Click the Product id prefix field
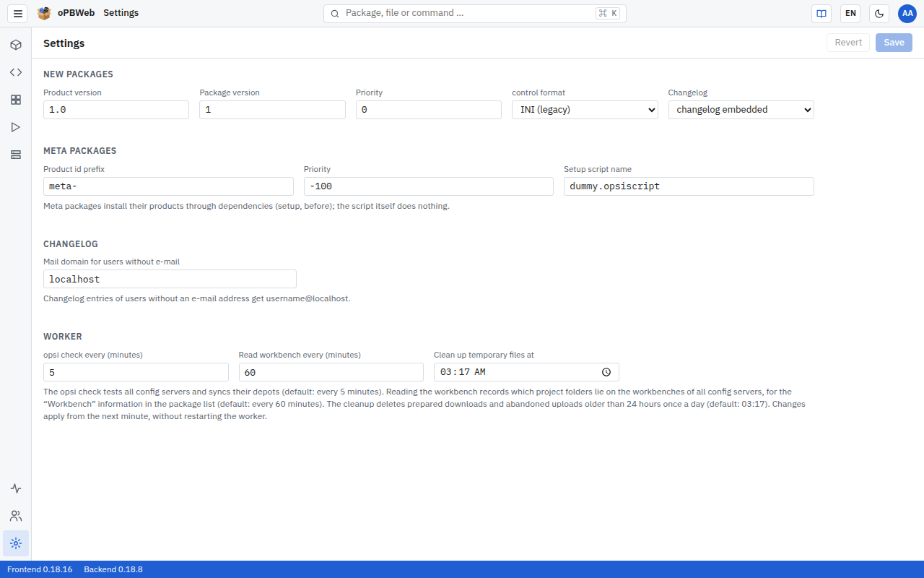This screenshot has height=578, width=924. pyautogui.click(x=168, y=186)
